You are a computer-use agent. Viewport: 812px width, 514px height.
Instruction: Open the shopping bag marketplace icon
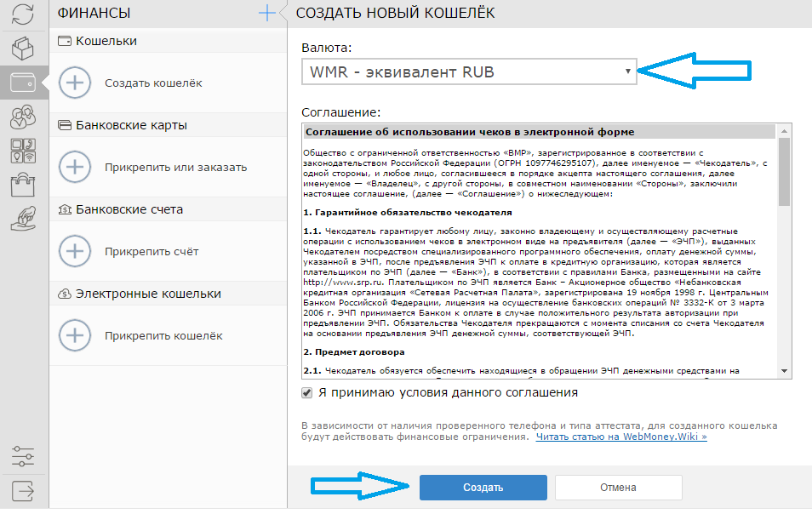(x=23, y=184)
